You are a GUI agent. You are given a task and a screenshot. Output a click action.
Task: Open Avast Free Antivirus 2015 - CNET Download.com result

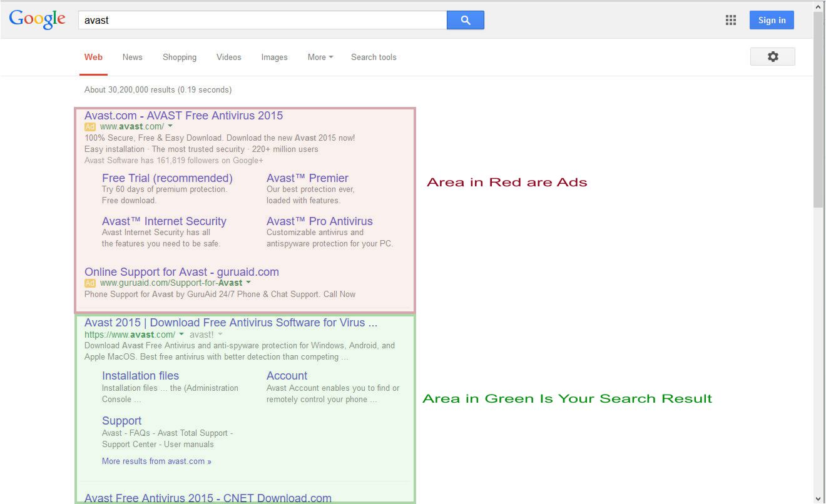pyautogui.click(x=208, y=498)
